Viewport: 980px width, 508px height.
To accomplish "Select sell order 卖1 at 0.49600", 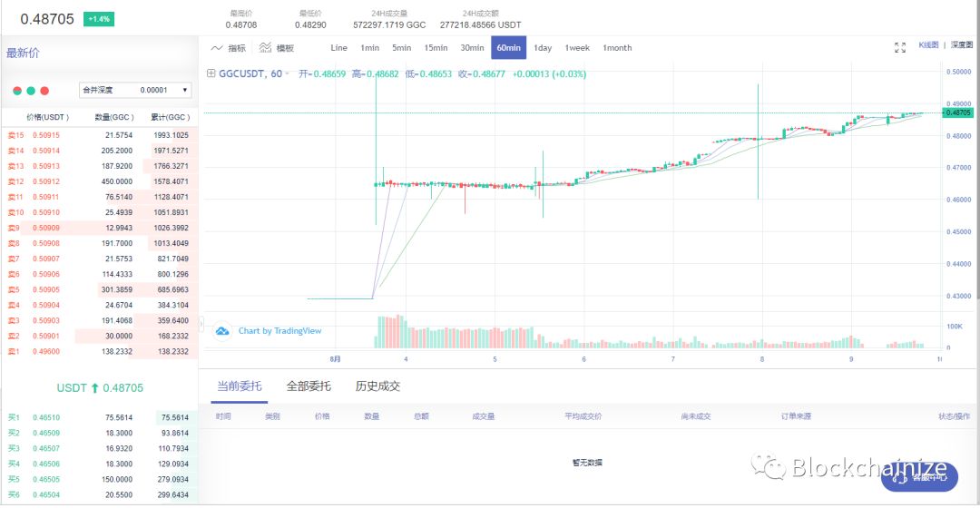I will coord(100,352).
